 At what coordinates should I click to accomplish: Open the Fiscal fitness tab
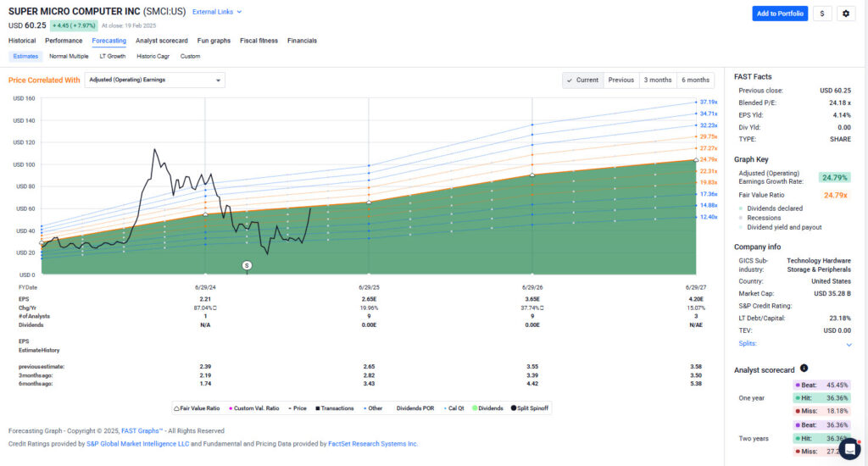point(259,41)
